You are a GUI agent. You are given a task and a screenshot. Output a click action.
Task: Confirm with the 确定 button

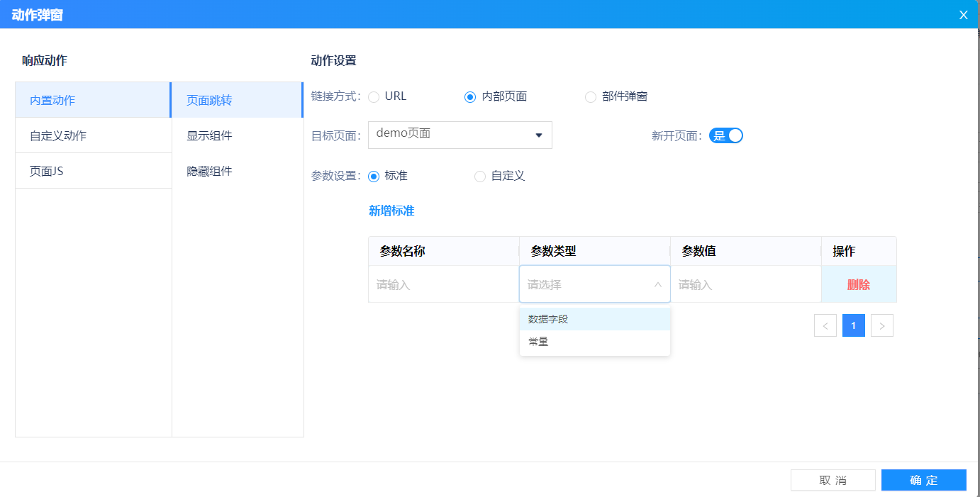[923, 480]
